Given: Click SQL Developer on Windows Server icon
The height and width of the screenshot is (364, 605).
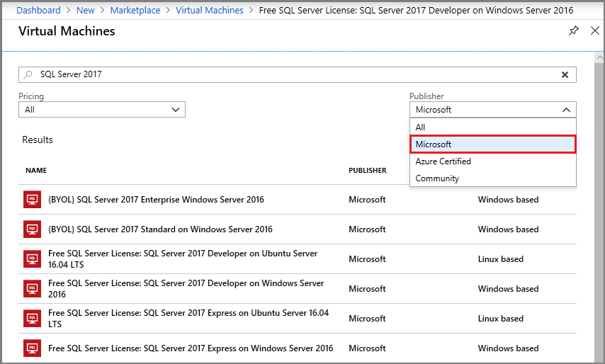Looking at the screenshot, I should [x=32, y=289].
